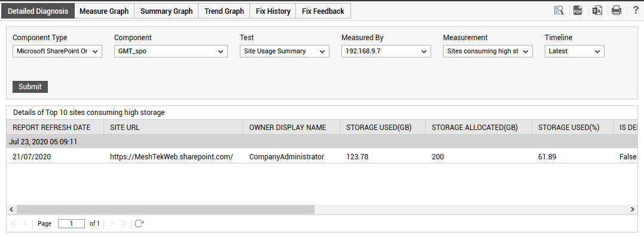Open the Timeline dropdown set to Latest
The image size is (644, 236).
(x=575, y=52)
